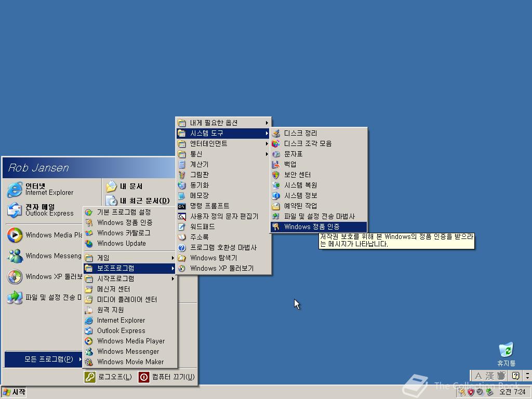This screenshot has height=399, width=532.
Task: Expand 통신 submenu
Action: coord(223,154)
